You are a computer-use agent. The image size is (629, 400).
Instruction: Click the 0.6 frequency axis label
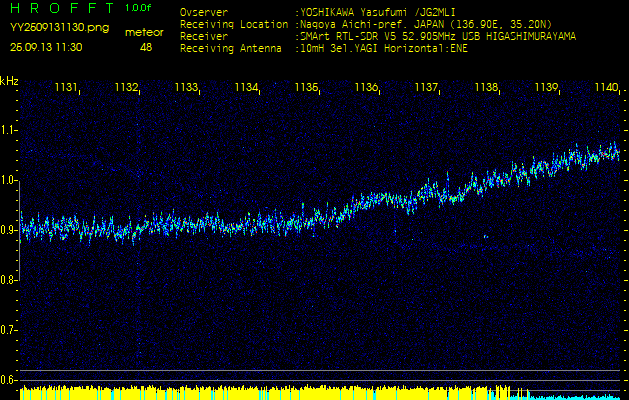point(9,380)
